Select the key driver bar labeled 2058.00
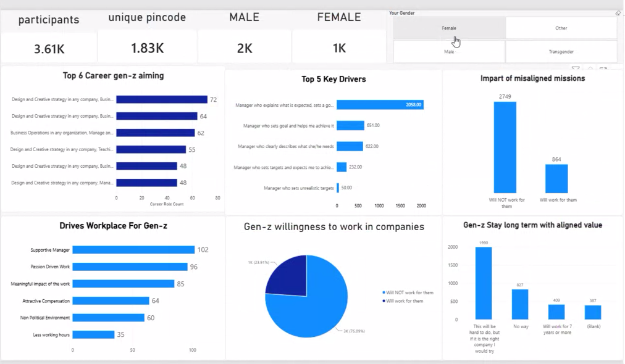625x364 pixels. [380, 105]
